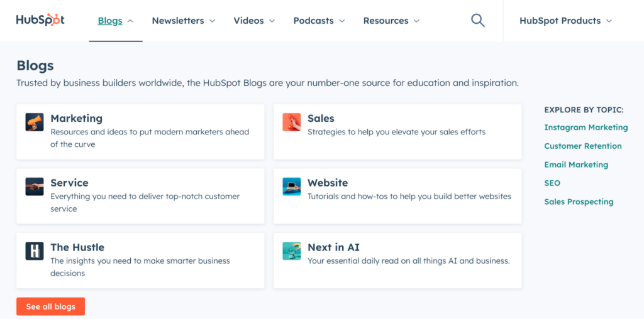Image resolution: width=644 pixels, height=319 pixels.
Task: Select the SEO topic link
Action: (552, 183)
